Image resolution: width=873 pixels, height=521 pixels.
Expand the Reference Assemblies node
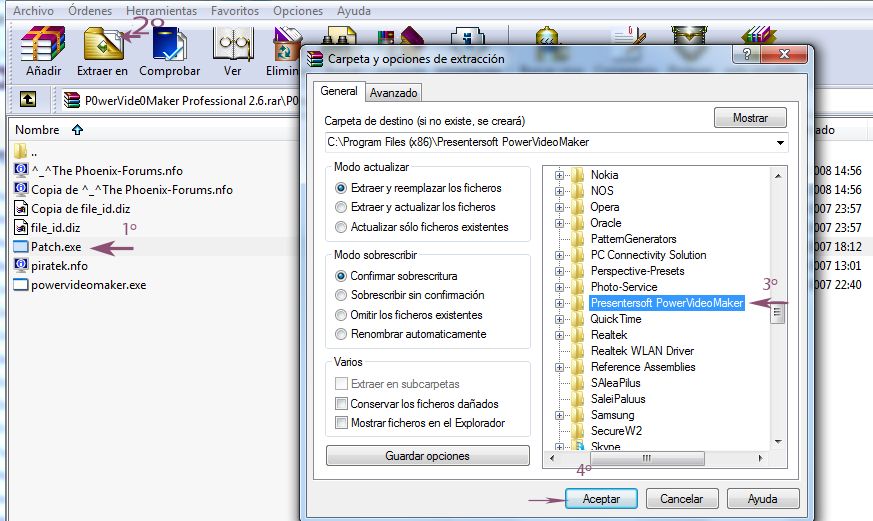pos(559,367)
